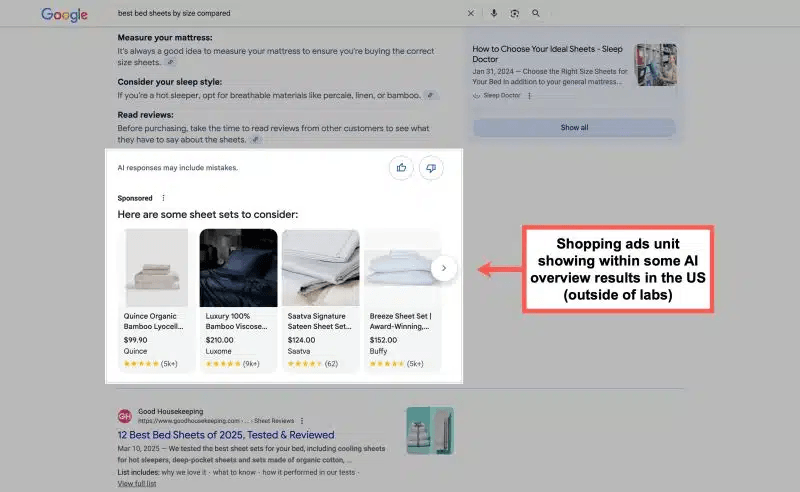Click the Show all sources button
Image resolution: width=800 pixels, height=492 pixels.
574,128
